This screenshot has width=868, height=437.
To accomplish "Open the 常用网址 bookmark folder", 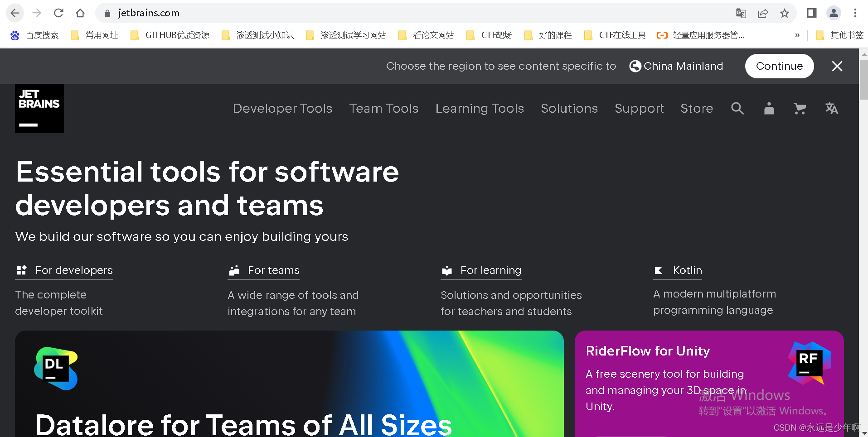I will 94,35.
